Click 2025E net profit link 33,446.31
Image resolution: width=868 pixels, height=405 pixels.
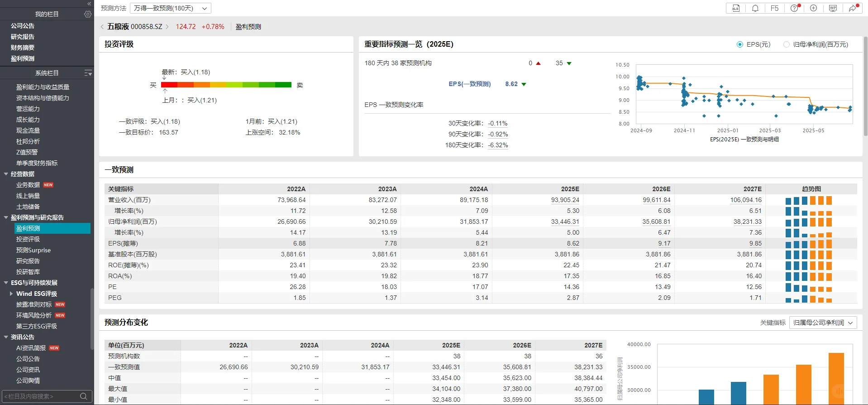[565, 222]
